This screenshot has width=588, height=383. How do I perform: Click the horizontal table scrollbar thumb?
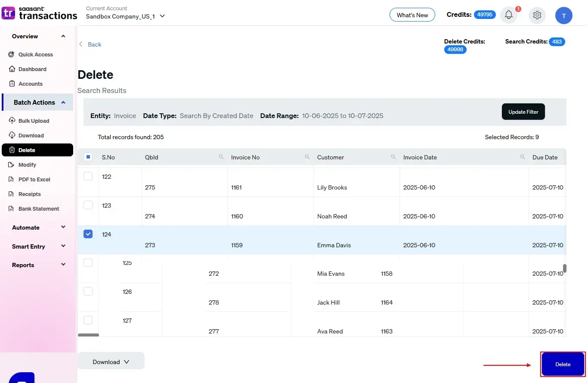point(89,335)
